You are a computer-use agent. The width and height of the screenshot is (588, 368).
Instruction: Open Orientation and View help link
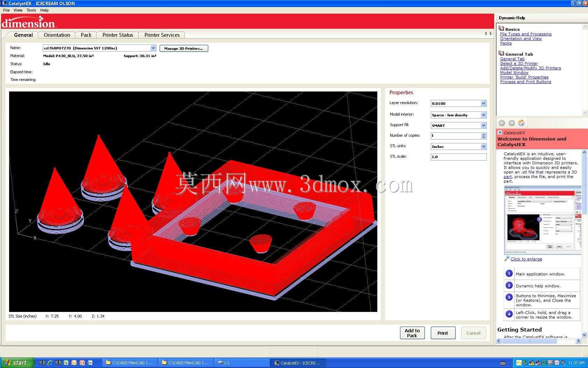(x=521, y=39)
